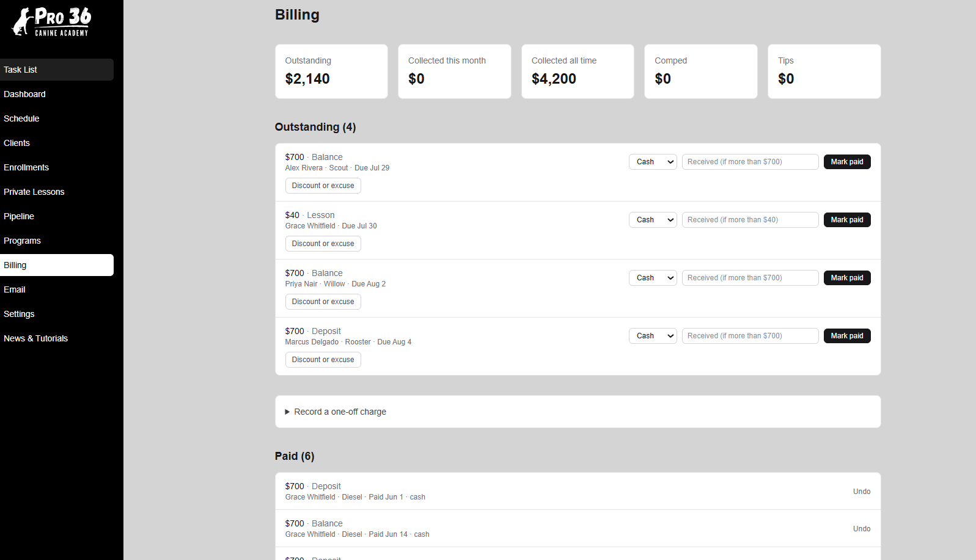Click the Collected this month card
Image resolution: width=976 pixels, height=560 pixels.
point(455,71)
